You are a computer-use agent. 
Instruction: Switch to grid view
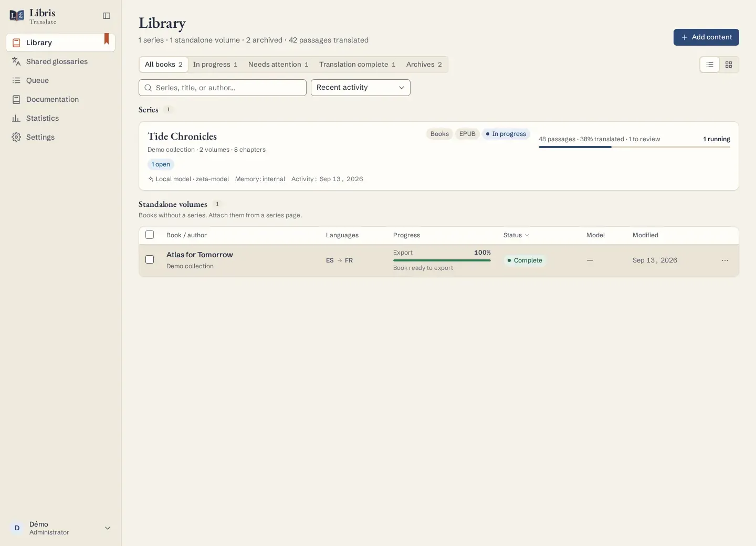tap(729, 65)
